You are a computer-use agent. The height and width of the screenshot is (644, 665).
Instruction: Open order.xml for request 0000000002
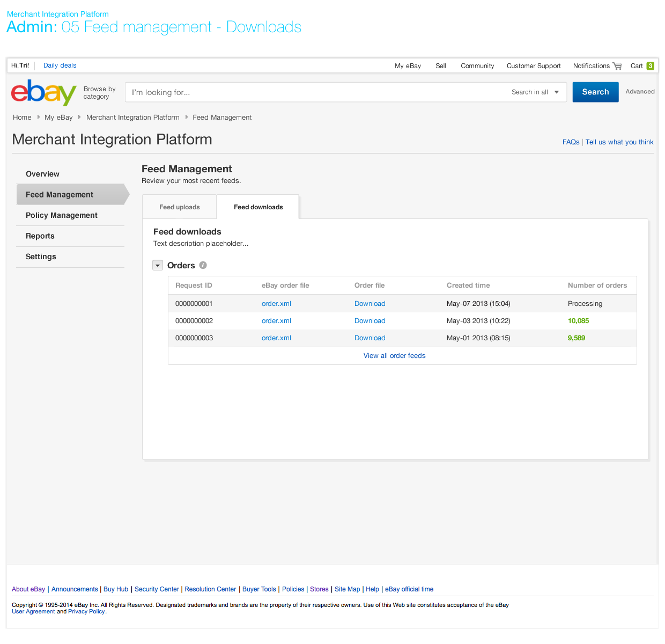pos(276,321)
